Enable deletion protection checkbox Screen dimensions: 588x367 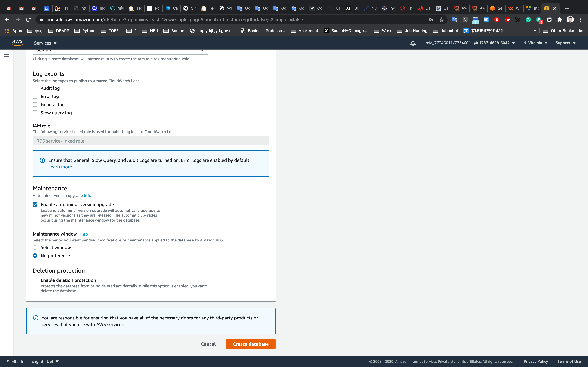[x=35, y=280]
